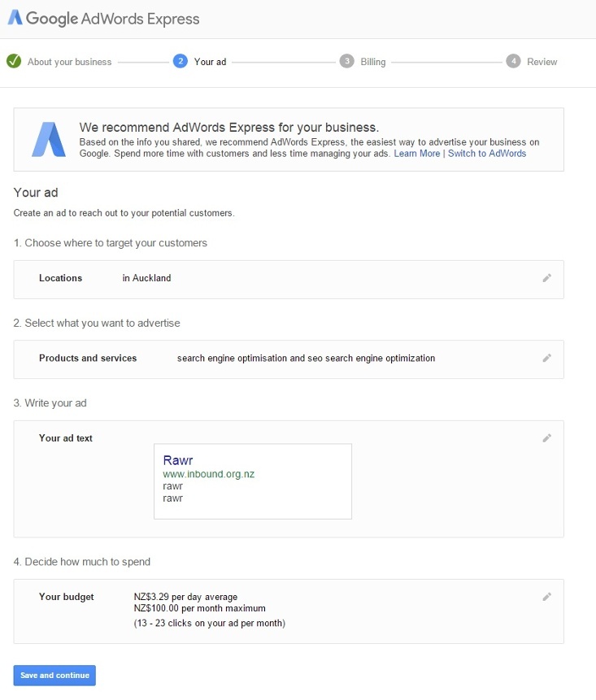Edit Locations with the pencil icon
This screenshot has width=596, height=700.
pyautogui.click(x=547, y=278)
